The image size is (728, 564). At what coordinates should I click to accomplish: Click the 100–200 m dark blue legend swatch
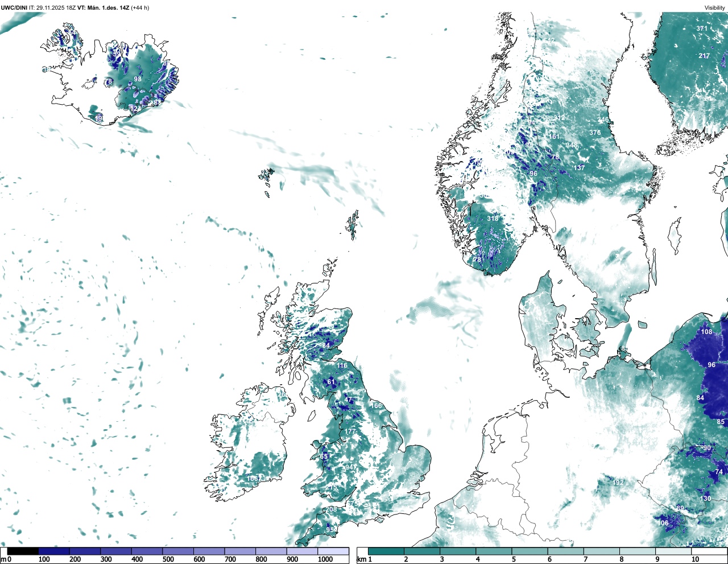pos(54,551)
